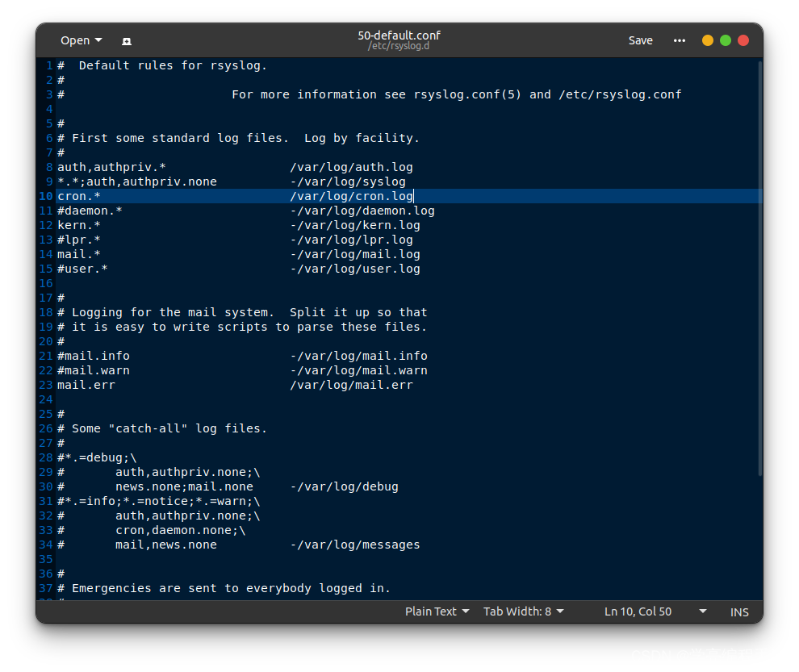Image resolution: width=799 pixels, height=672 pixels.
Task: Toggle the INS overwrite mode indicator
Action: [x=739, y=611]
